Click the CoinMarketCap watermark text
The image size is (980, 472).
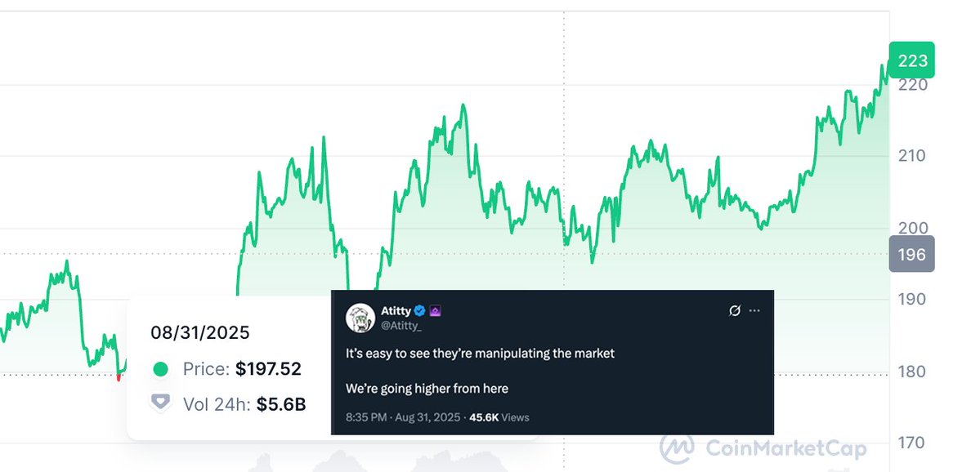[787, 448]
